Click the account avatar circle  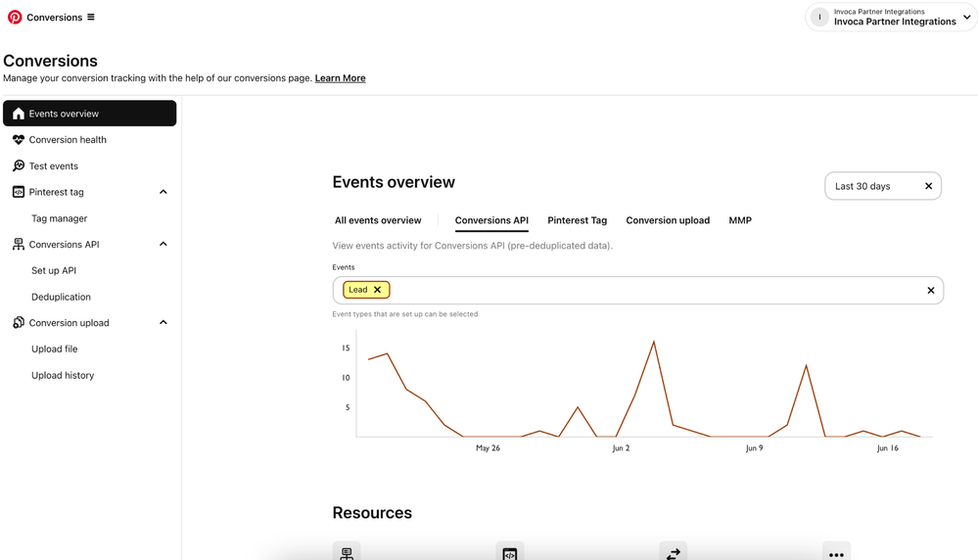click(x=819, y=17)
